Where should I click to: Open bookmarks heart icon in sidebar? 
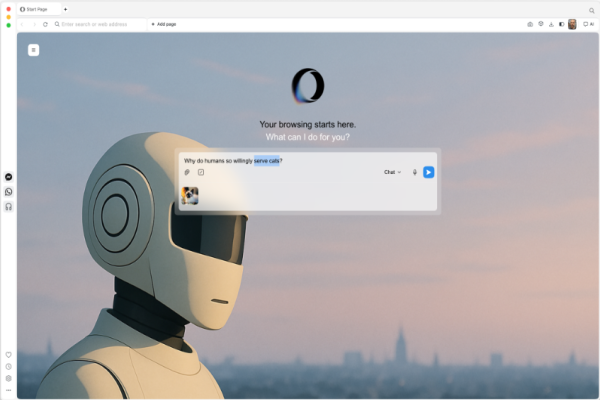(x=8, y=354)
